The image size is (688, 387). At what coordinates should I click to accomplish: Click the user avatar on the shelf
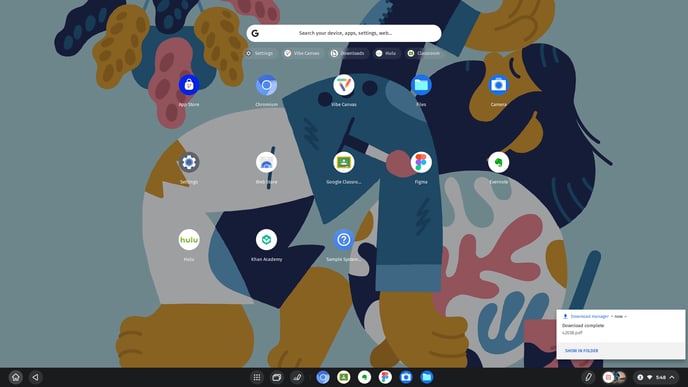click(x=620, y=377)
